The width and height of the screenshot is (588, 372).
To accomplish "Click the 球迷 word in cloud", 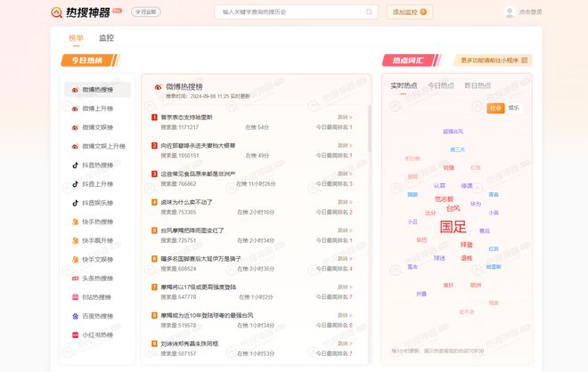I will point(439,258).
